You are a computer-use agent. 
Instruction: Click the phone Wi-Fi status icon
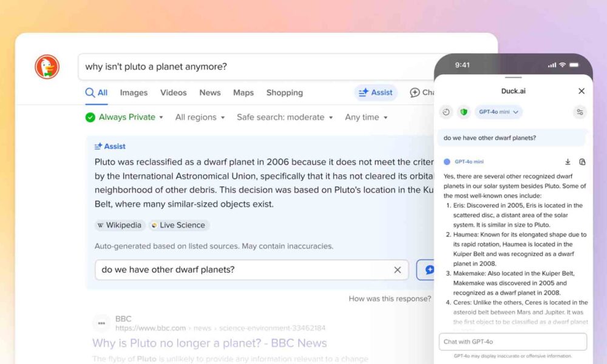coord(563,65)
